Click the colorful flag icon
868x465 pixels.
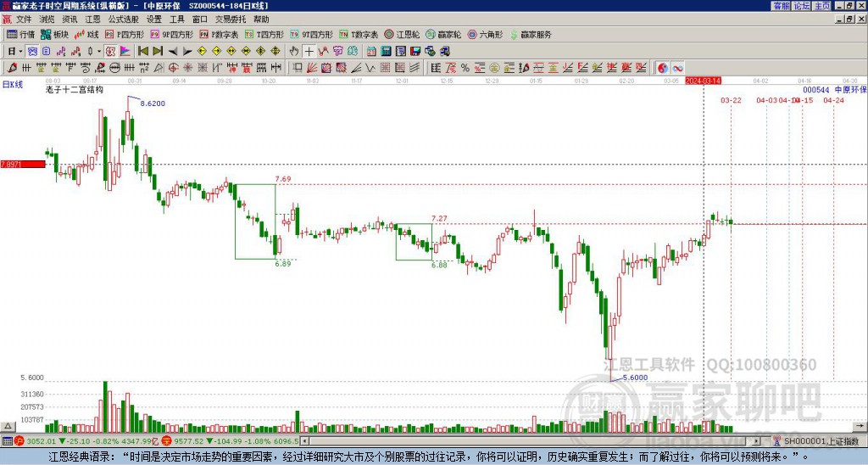(125, 52)
